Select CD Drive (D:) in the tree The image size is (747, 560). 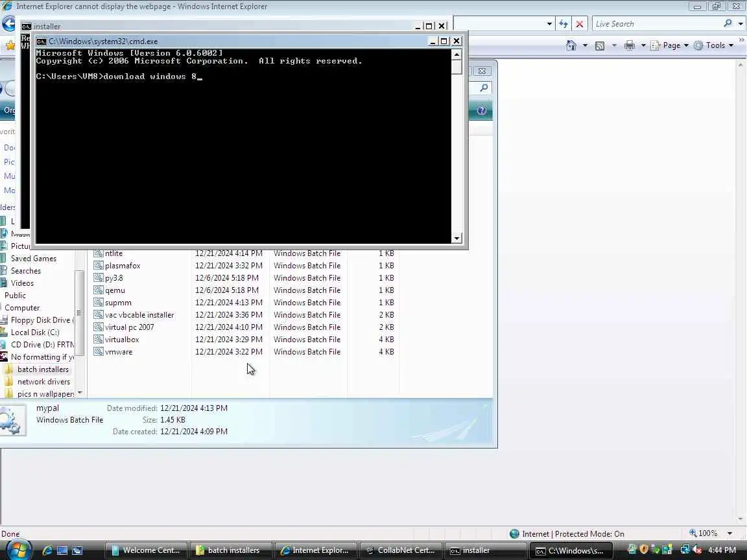(42, 345)
